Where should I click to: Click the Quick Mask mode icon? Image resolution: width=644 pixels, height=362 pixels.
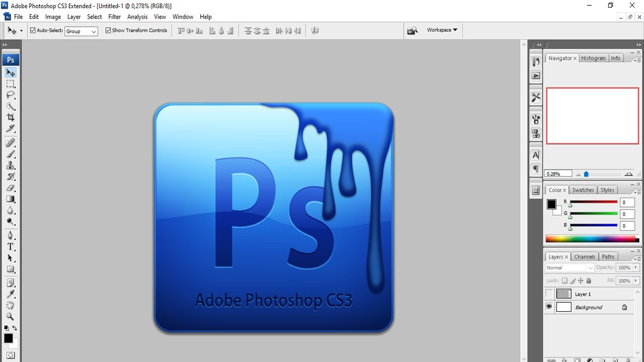point(11,355)
